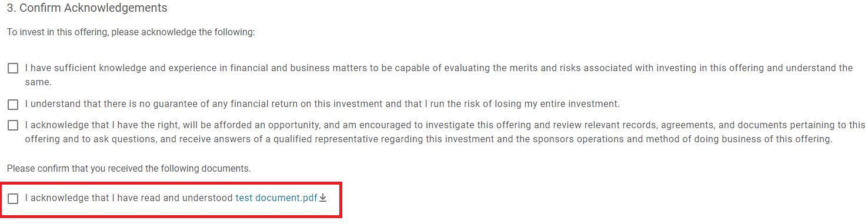Check the no guarantee of financial return box
Image resolution: width=868 pixels, height=224 pixels.
tap(13, 105)
